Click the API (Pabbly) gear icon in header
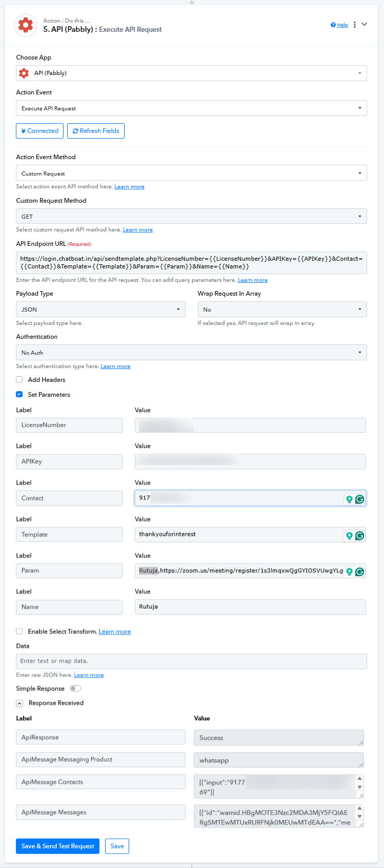Viewport: 384px width, 868px height. (25, 25)
